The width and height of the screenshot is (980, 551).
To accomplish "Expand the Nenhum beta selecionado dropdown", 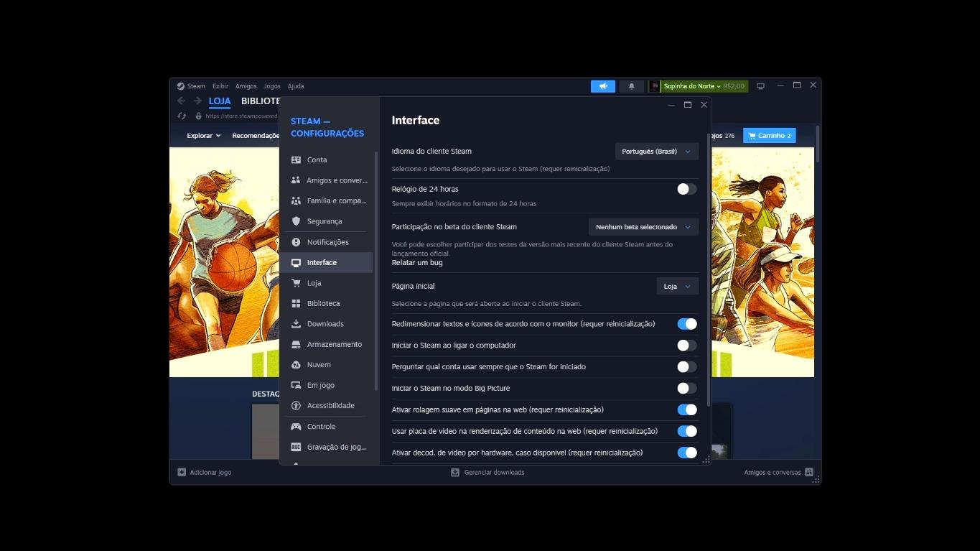I will pos(643,227).
